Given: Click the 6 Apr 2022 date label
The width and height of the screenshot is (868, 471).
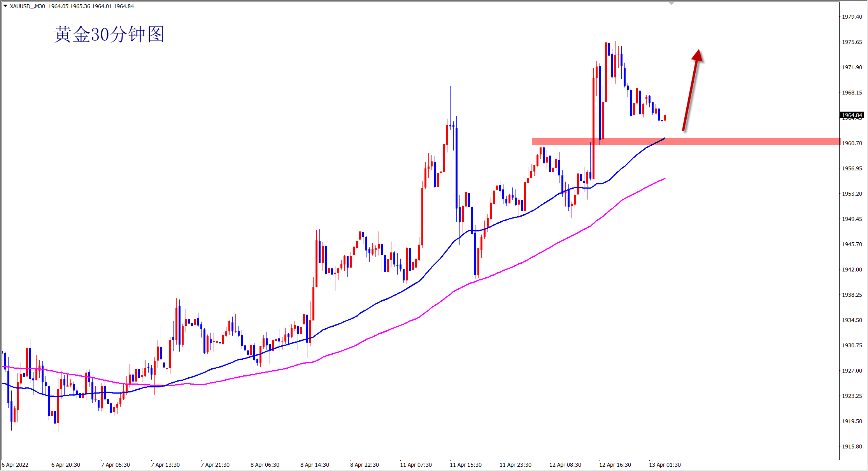Looking at the screenshot, I should tap(15, 465).
